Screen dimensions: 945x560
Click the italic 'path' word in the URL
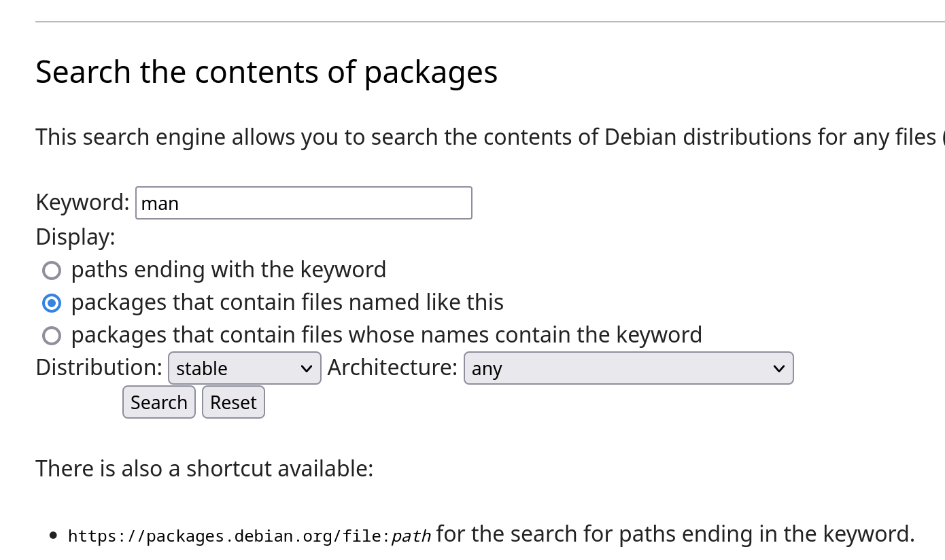pos(411,536)
